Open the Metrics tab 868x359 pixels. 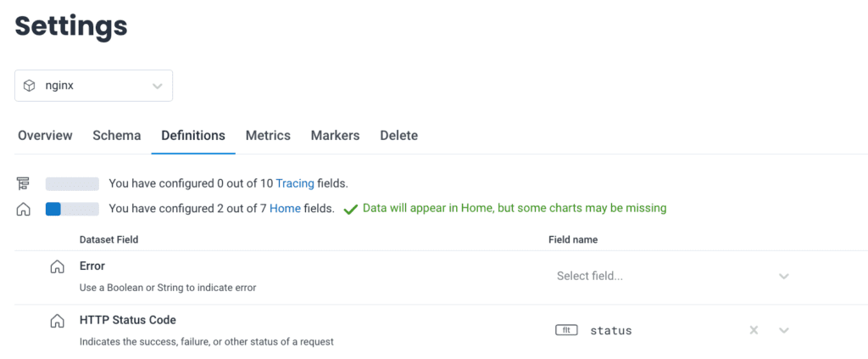coord(268,136)
